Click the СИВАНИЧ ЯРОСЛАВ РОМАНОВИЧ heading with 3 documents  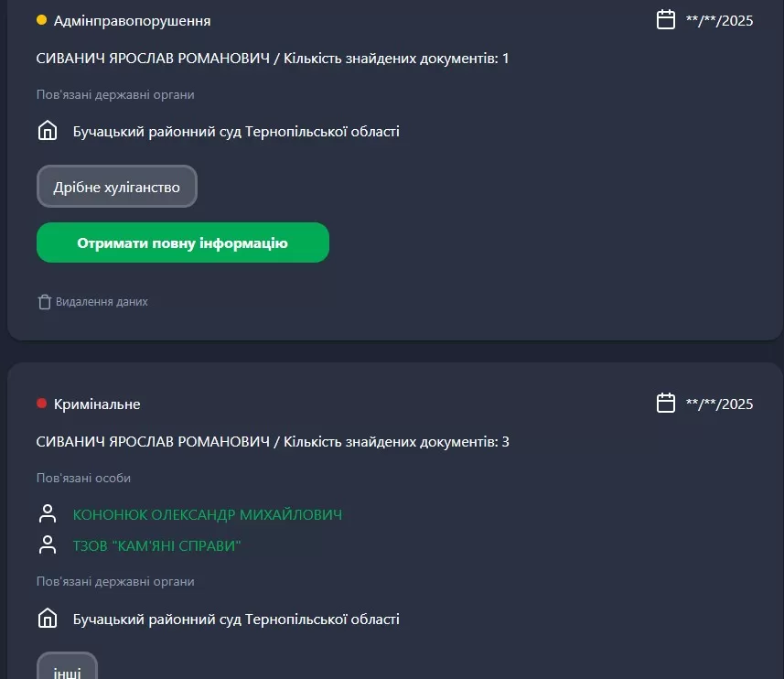(x=273, y=442)
